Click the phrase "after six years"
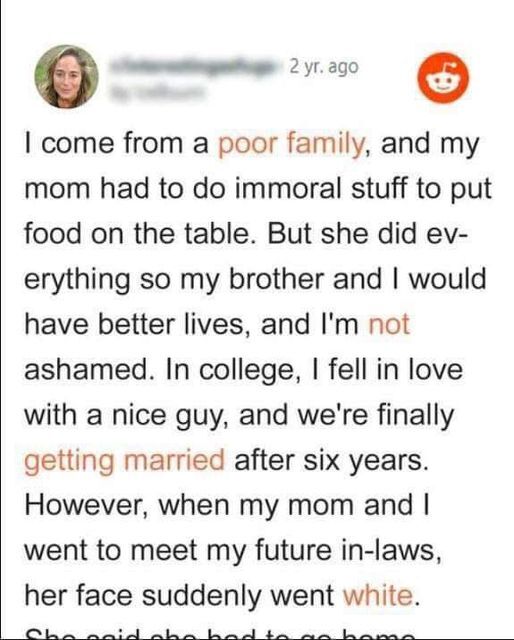Viewport: 514px width, 640px height. click(x=332, y=461)
